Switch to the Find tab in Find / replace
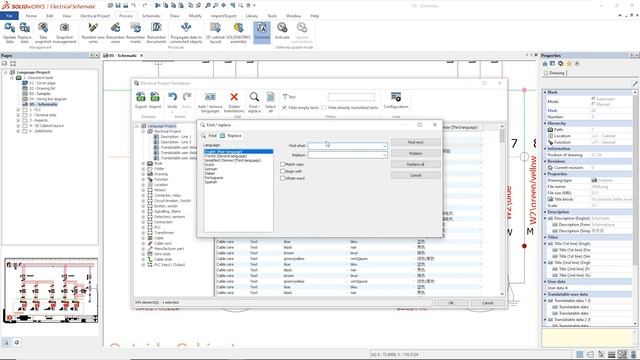The height and width of the screenshot is (360, 640). pos(209,136)
